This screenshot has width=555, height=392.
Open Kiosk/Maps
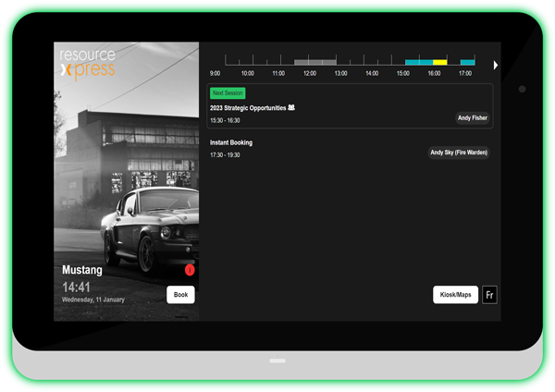pos(455,295)
